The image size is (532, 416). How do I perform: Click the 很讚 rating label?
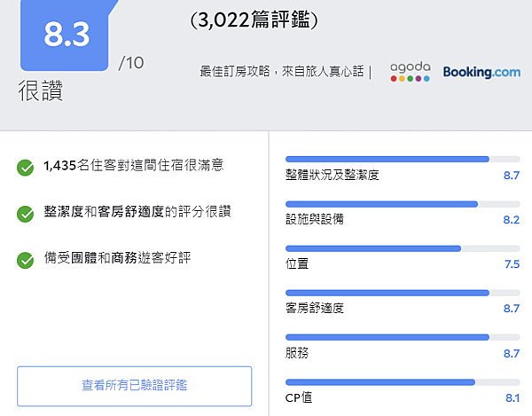tap(41, 91)
